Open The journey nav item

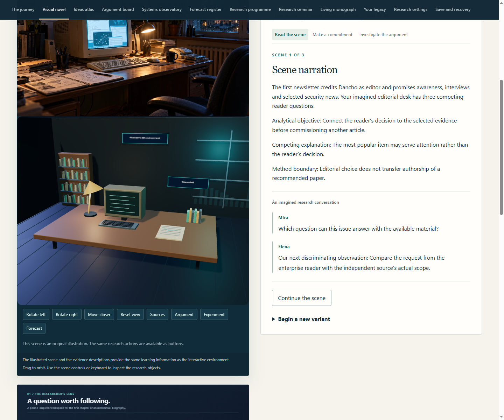point(23,9)
